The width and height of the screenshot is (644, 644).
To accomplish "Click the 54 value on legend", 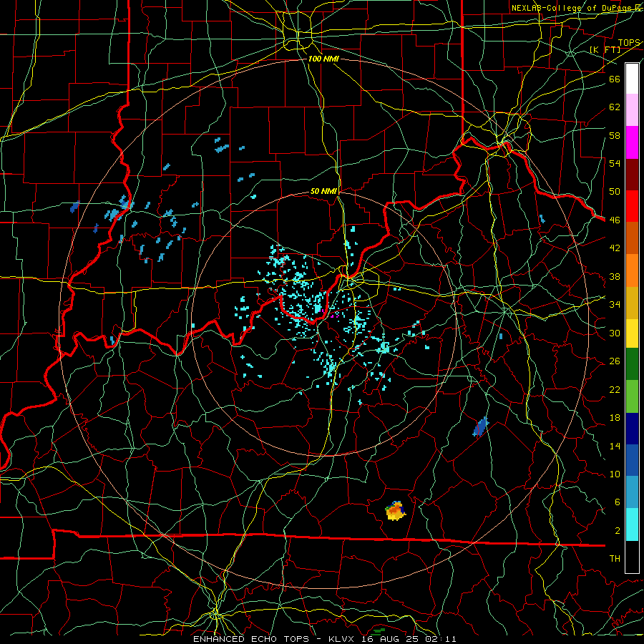I will coord(615,163).
